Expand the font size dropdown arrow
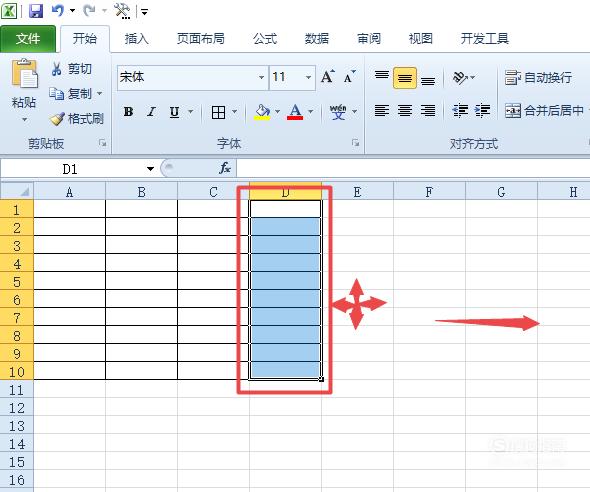This screenshot has width=590, height=492. click(x=309, y=77)
